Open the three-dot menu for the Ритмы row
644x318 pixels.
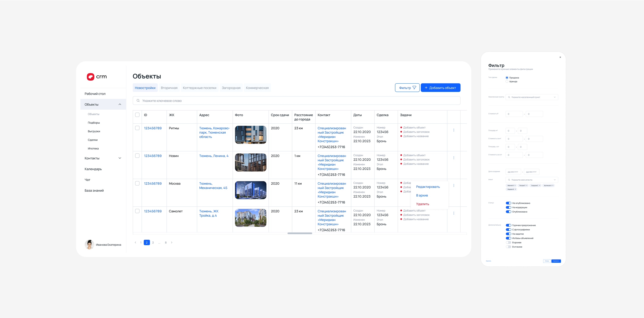[x=454, y=130]
